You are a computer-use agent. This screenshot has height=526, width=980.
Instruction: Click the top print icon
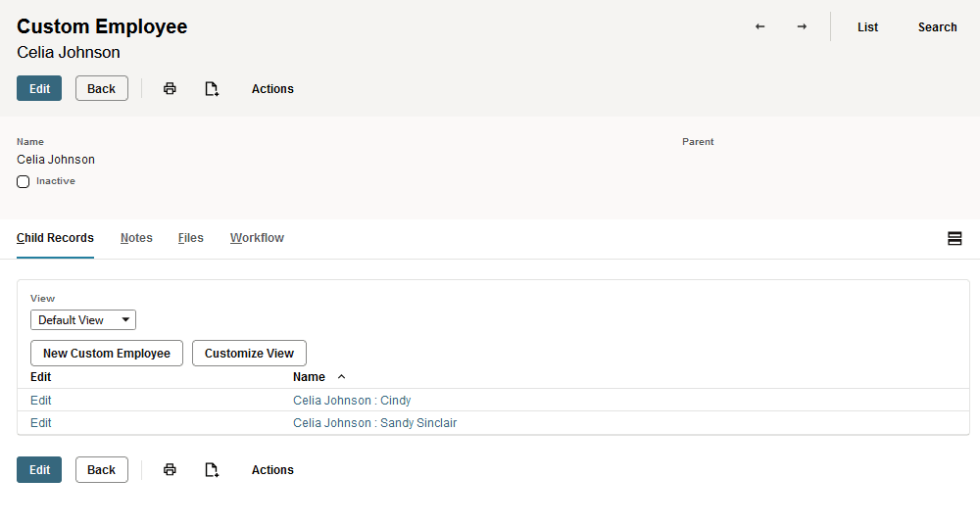coord(170,89)
